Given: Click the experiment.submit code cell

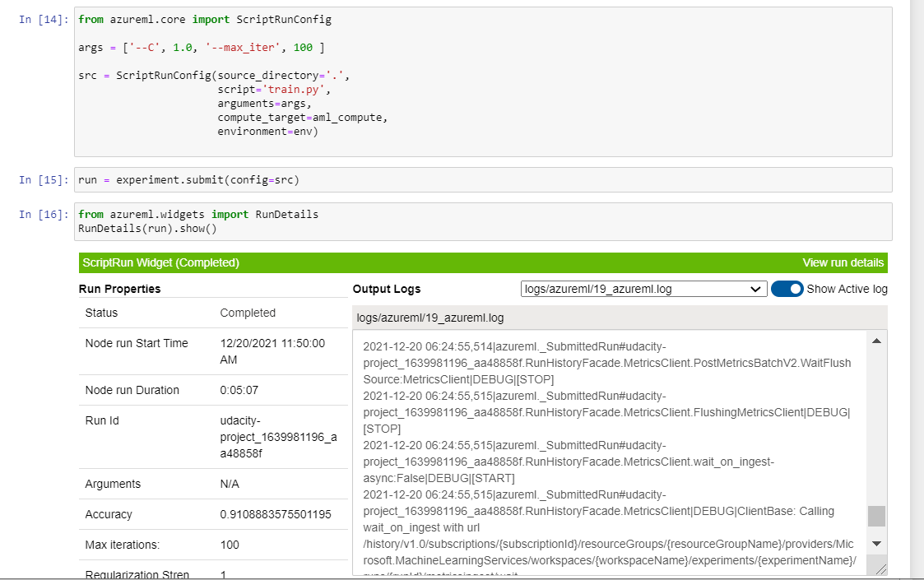Looking at the screenshot, I should coord(483,180).
